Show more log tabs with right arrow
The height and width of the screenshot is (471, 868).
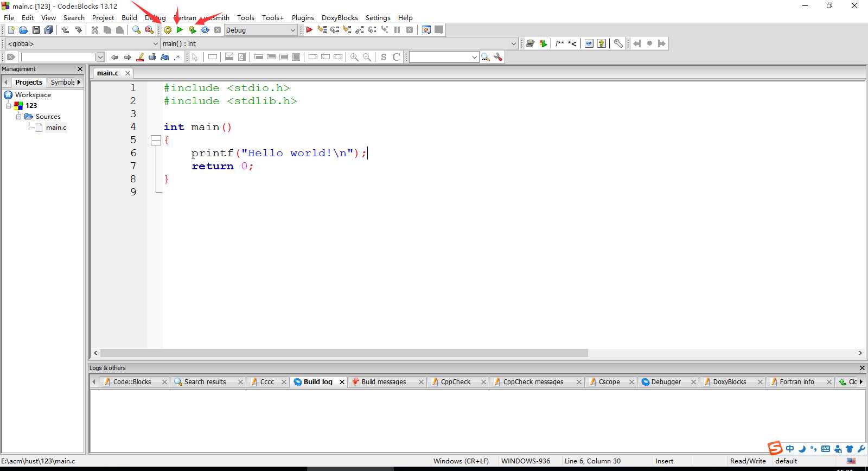[x=861, y=382]
